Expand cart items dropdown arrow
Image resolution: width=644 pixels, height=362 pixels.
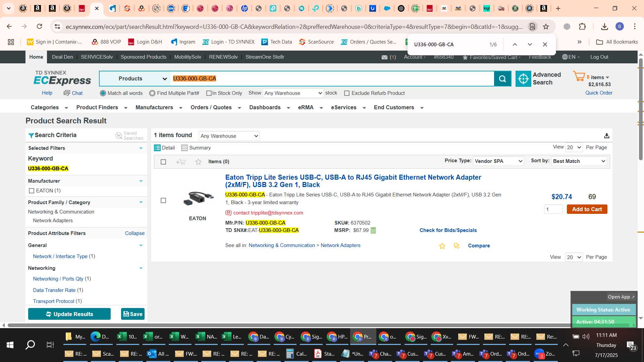point(607,77)
